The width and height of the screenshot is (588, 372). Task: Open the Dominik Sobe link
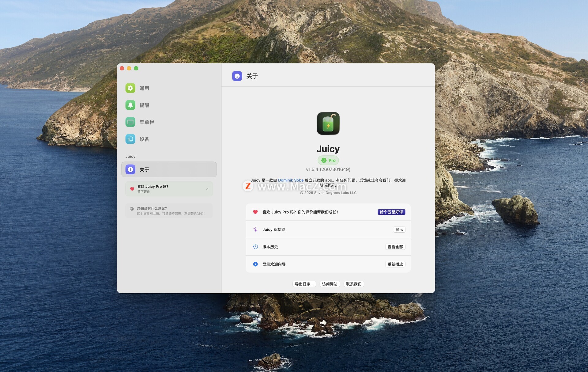click(x=291, y=180)
